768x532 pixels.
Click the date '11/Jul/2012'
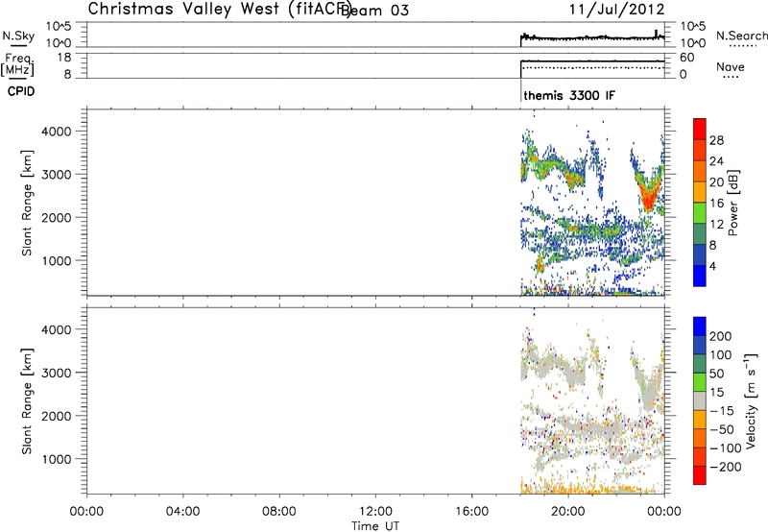pos(616,10)
